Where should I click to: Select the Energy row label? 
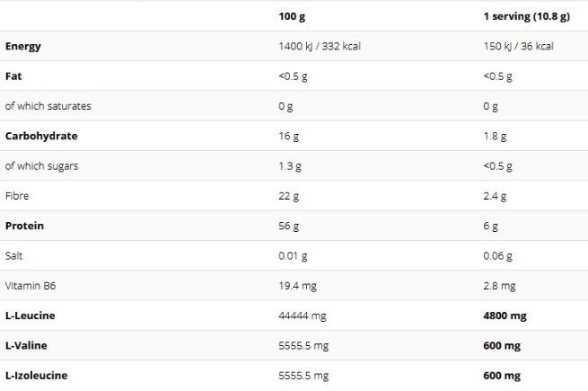point(23,46)
